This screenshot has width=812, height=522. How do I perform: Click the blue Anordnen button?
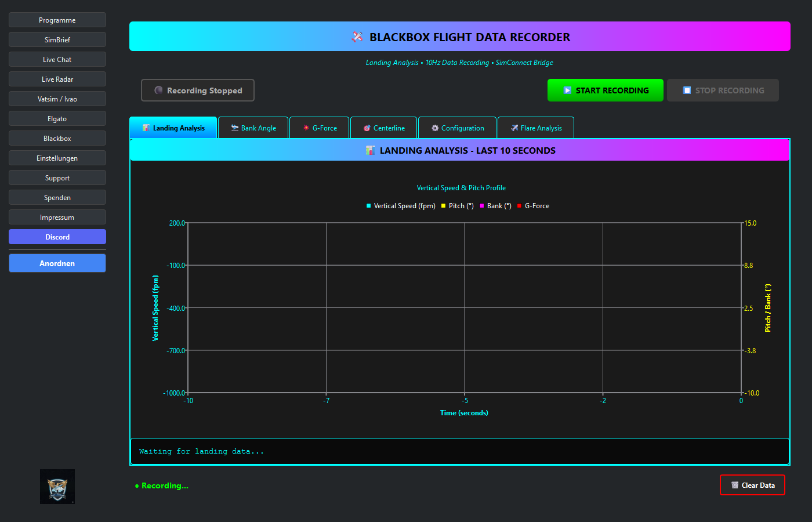click(57, 263)
